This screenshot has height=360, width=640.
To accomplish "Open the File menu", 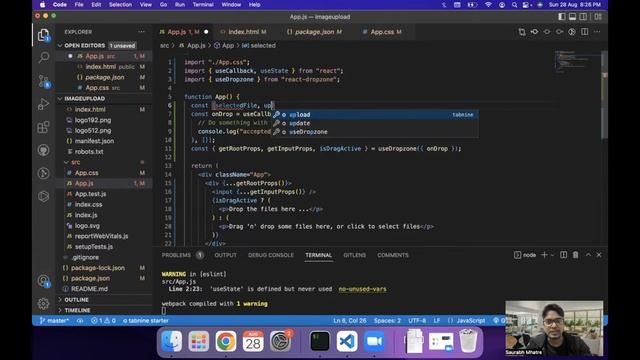I will coord(79,5).
